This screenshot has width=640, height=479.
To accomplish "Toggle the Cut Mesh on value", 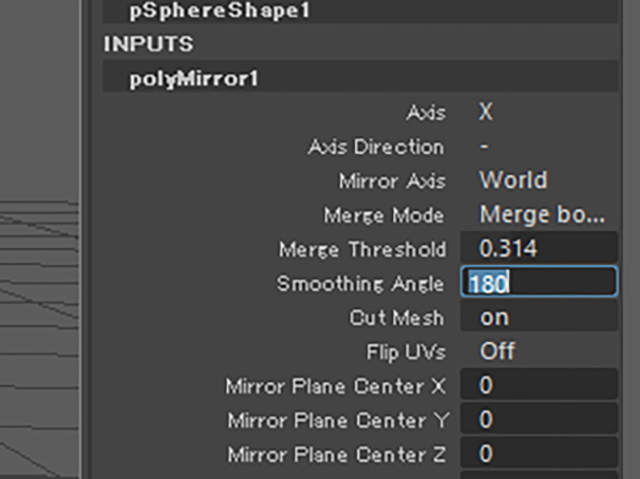I will [495, 318].
